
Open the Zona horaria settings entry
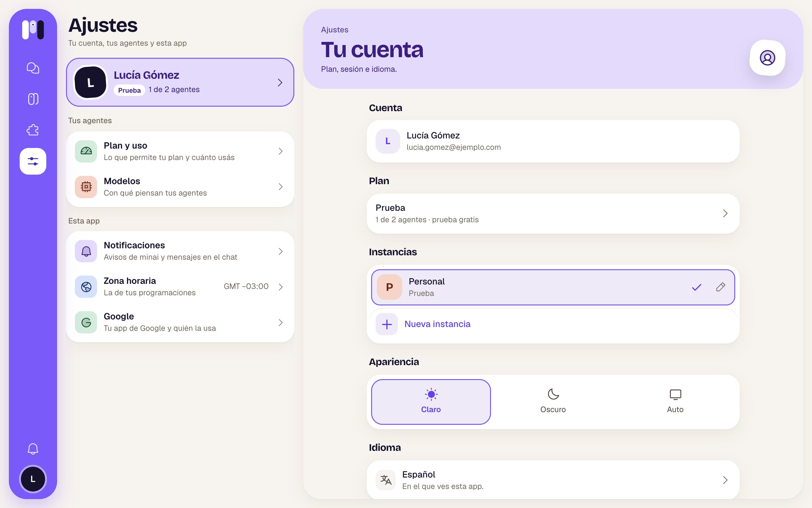[180, 287]
